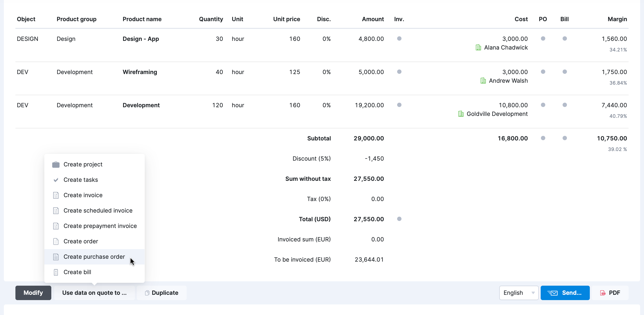
Task: Click the Product group column header
Action: click(x=77, y=19)
